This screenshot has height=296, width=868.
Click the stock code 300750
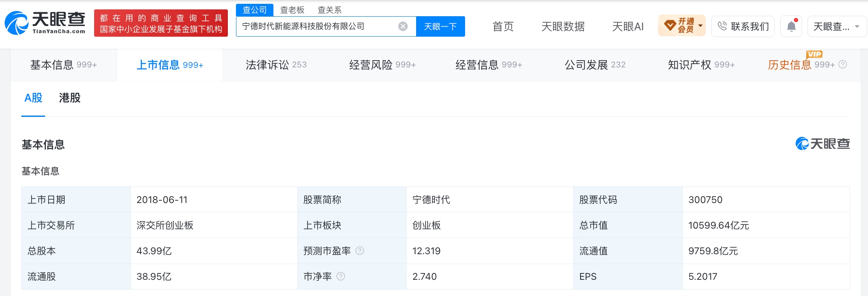(705, 200)
